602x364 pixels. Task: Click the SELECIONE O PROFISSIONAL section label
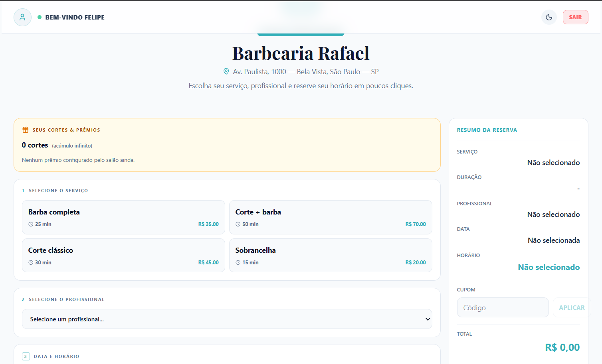pyautogui.click(x=67, y=299)
